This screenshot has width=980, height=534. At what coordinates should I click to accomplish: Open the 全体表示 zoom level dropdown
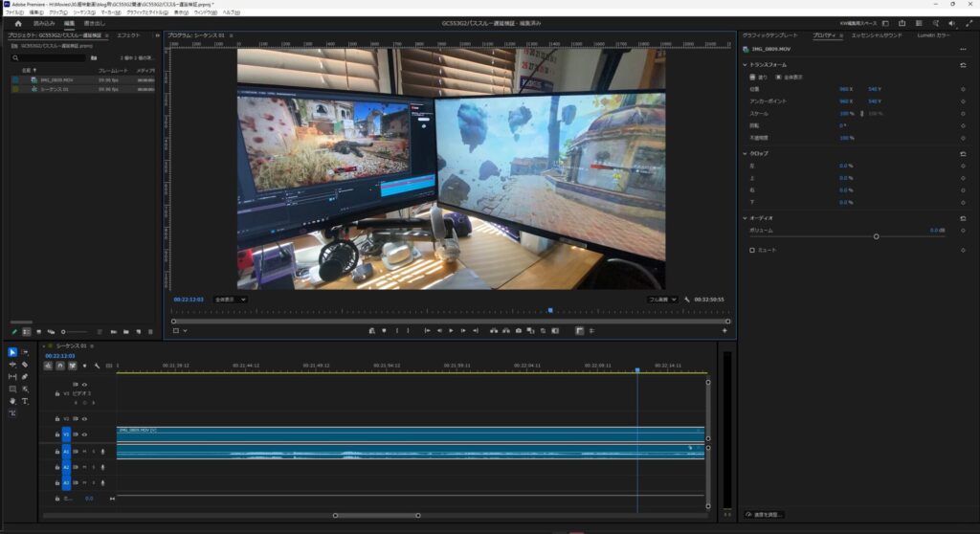coord(230,300)
